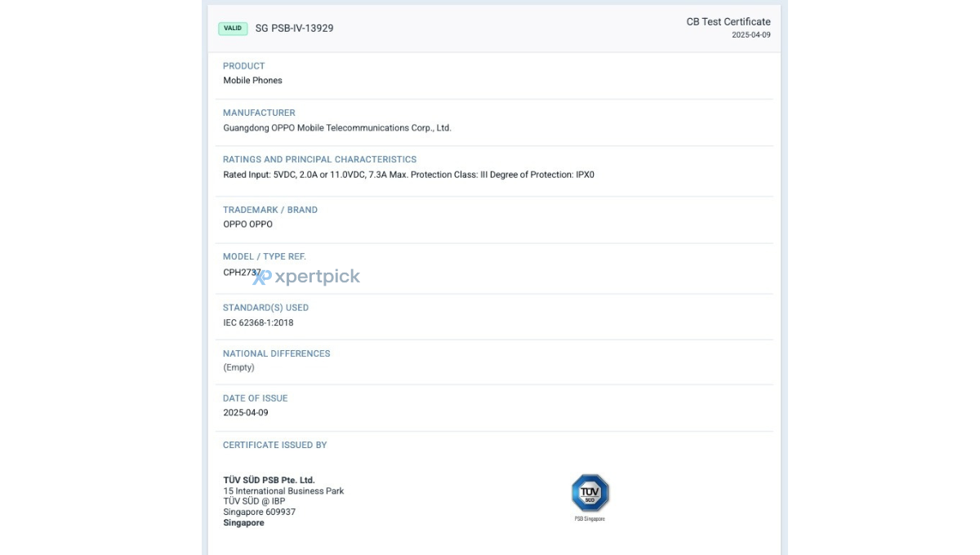This screenshot has width=980, height=555.
Task: Select the Rated Input 5VDC, 2.0A ratings line
Action: (409, 175)
